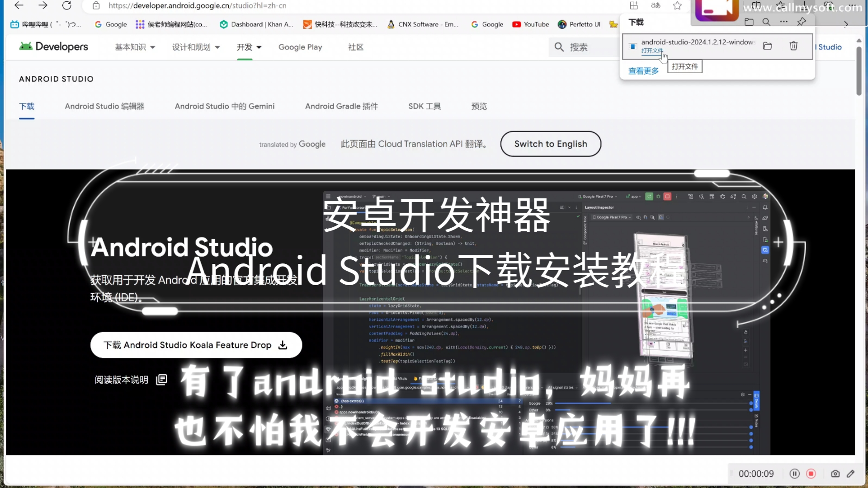Click the site info lock icon
The image size is (868, 488).
(96, 5)
